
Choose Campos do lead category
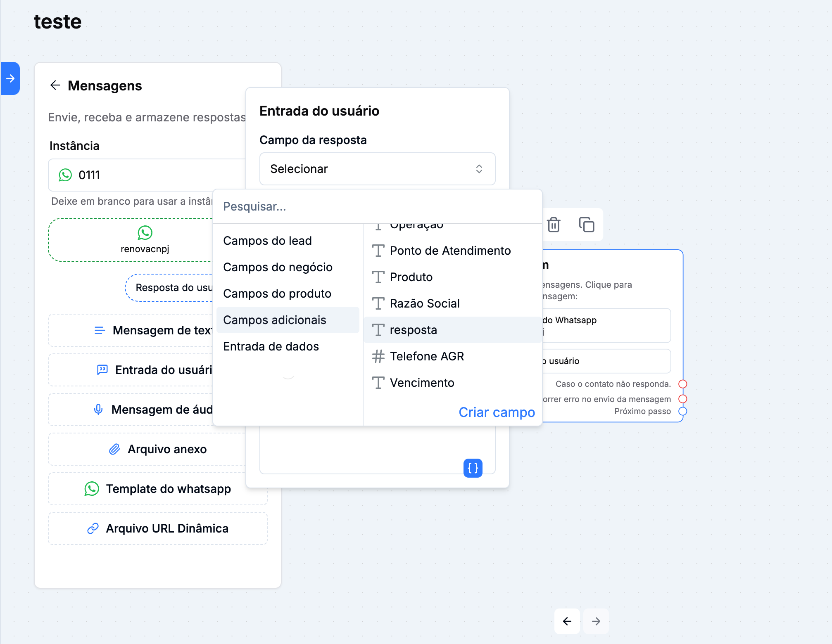click(267, 241)
